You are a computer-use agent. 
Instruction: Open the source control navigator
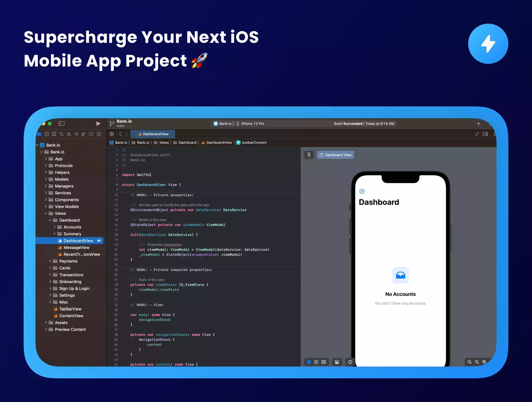[46, 134]
